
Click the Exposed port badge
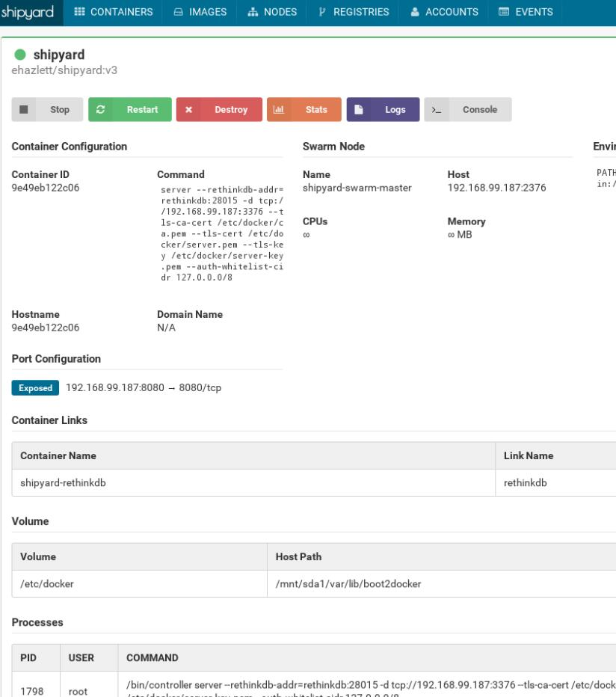[x=35, y=388]
